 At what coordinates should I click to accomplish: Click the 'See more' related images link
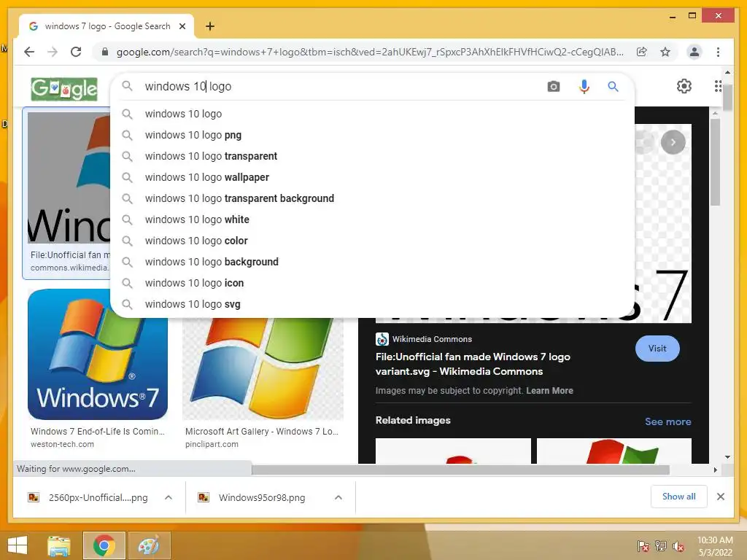tap(668, 421)
